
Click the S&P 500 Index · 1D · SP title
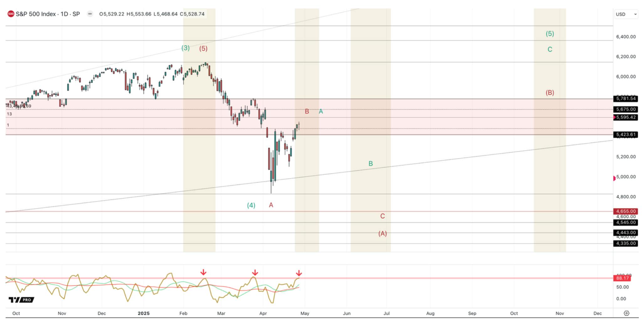pyautogui.click(x=48, y=14)
